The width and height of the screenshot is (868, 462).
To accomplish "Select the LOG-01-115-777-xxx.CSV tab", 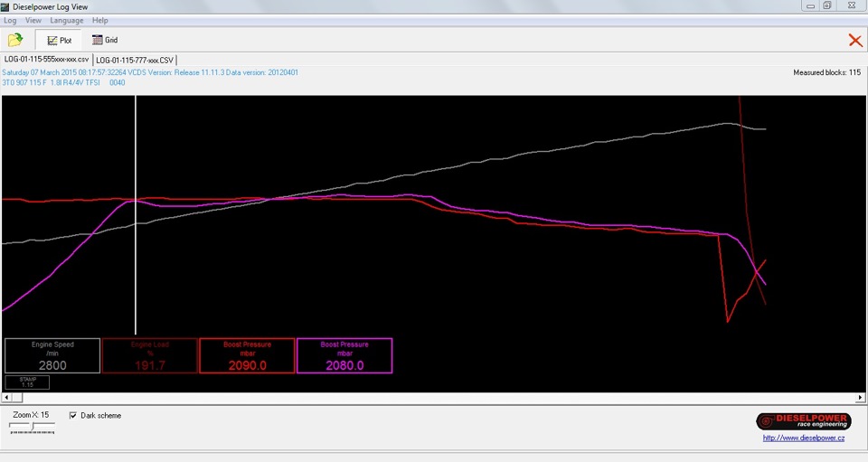I will [135, 60].
